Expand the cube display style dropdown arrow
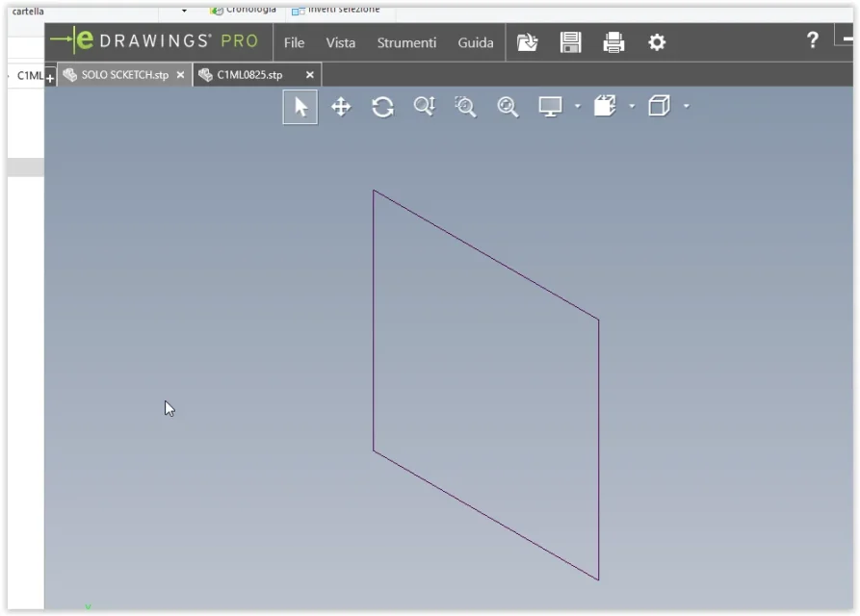Screen dimensions: 860x616 (686, 106)
